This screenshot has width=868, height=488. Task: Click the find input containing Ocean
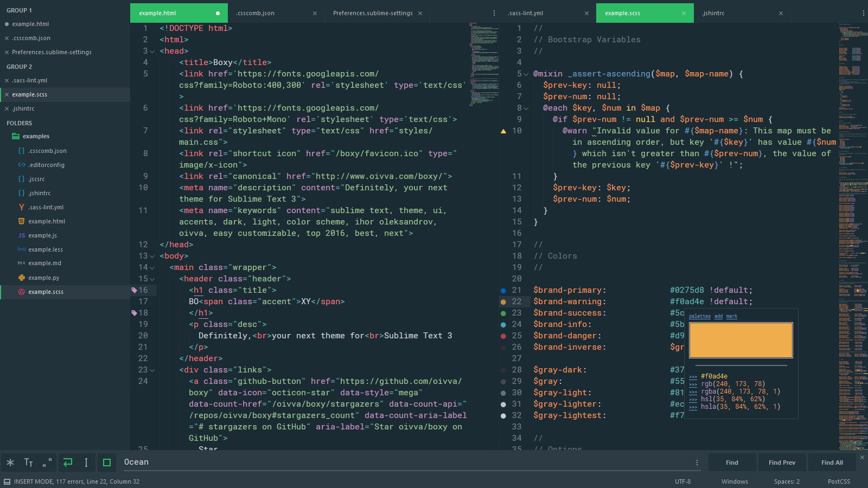(407, 462)
